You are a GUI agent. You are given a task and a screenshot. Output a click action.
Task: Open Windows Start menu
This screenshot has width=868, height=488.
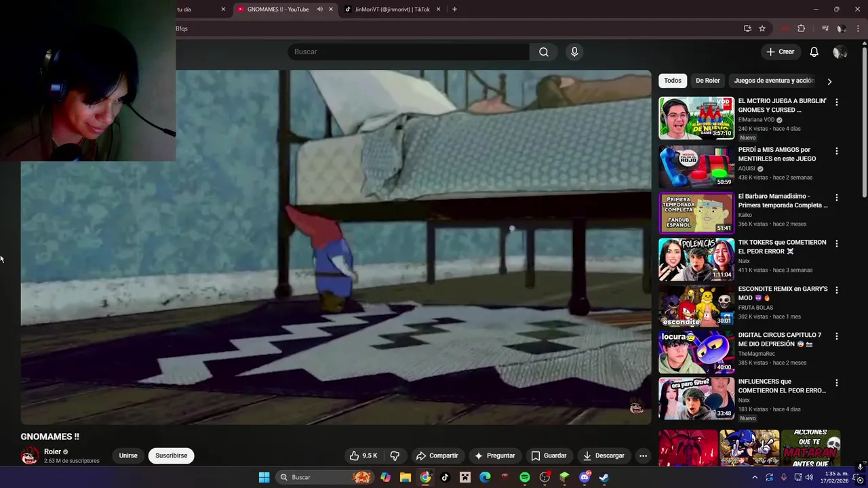(264, 477)
